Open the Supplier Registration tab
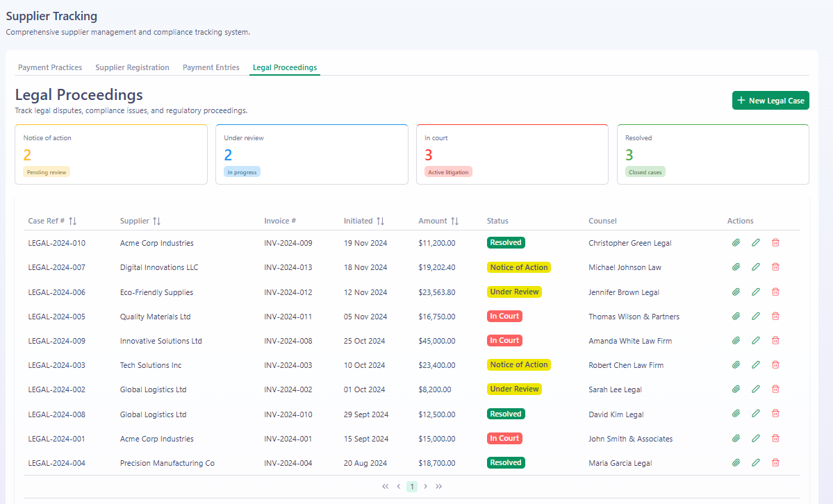The image size is (833, 504). click(x=132, y=67)
